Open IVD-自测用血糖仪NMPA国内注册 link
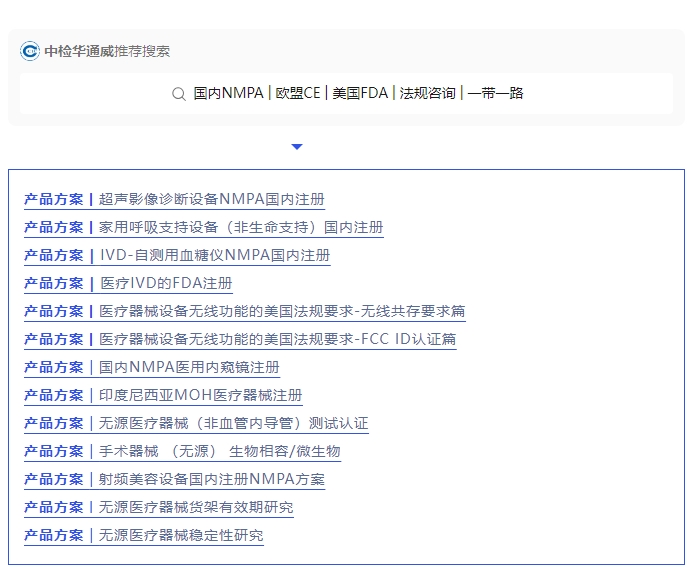 [214, 255]
